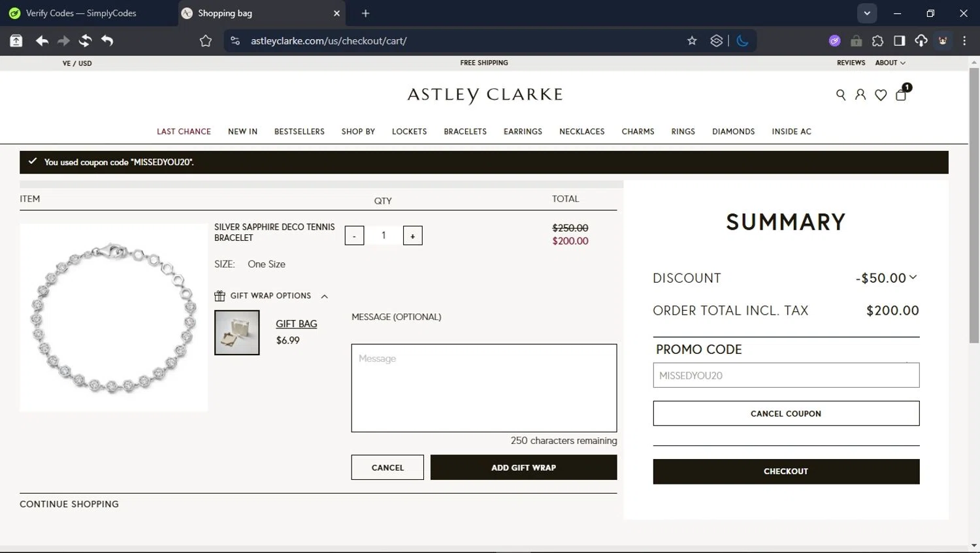Screen dimensions: 980x553
Task: Click the CHECKOUT button
Action: click(786, 471)
